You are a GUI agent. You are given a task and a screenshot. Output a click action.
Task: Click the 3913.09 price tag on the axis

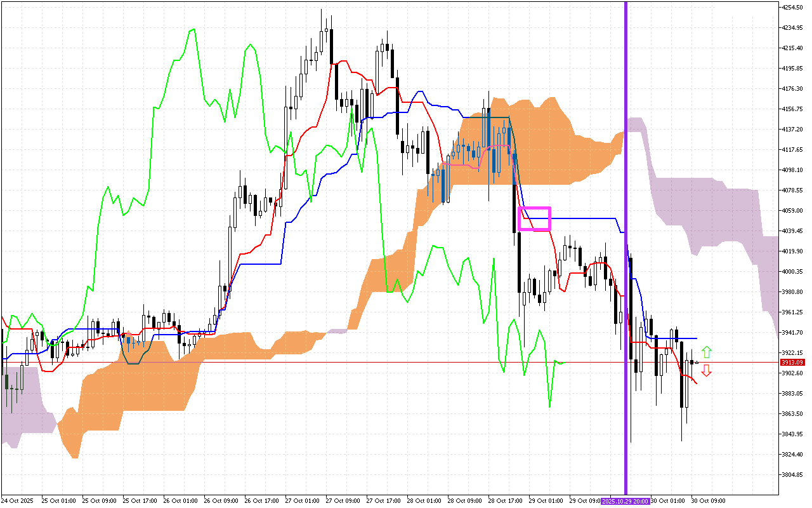pyautogui.click(x=792, y=362)
